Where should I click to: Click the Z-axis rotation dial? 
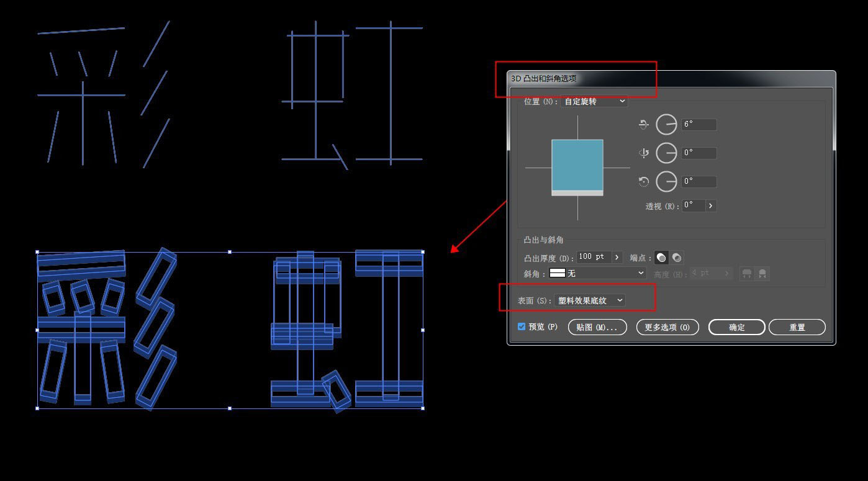coord(666,181)
